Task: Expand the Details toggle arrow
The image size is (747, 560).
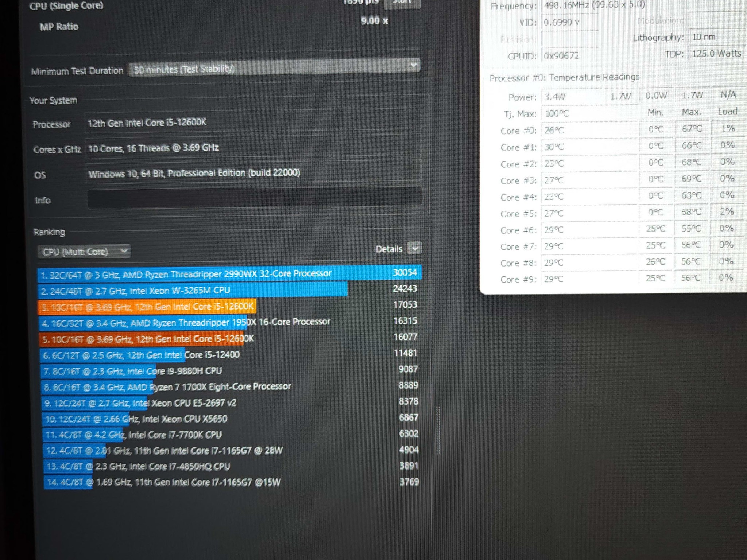Action: click(x=415, y=248)
